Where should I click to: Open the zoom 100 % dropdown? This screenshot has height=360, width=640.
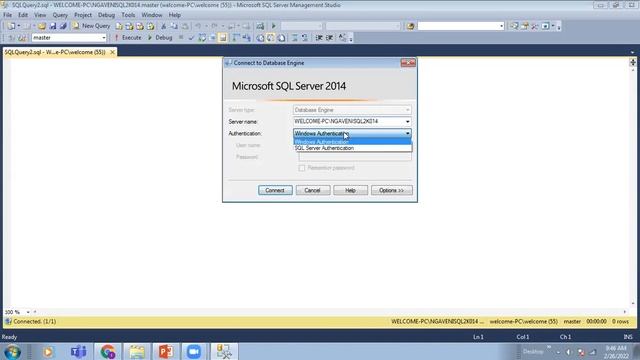[x=28, y=312]
